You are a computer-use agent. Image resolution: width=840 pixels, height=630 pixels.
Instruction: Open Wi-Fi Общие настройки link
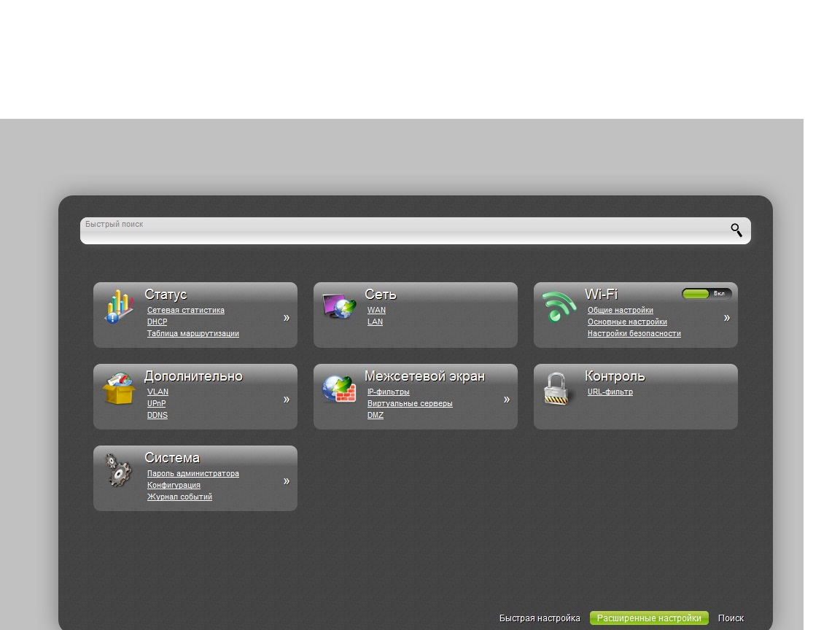pyautogui.click(x=621, y=310)
